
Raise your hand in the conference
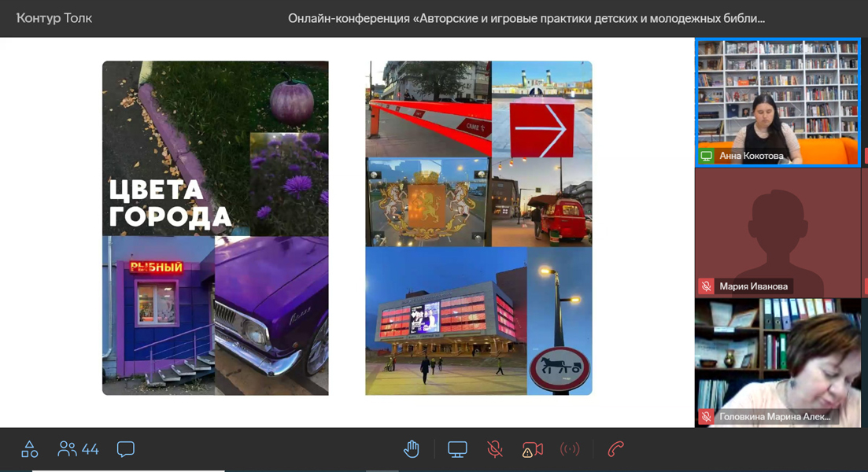[412, 449]
